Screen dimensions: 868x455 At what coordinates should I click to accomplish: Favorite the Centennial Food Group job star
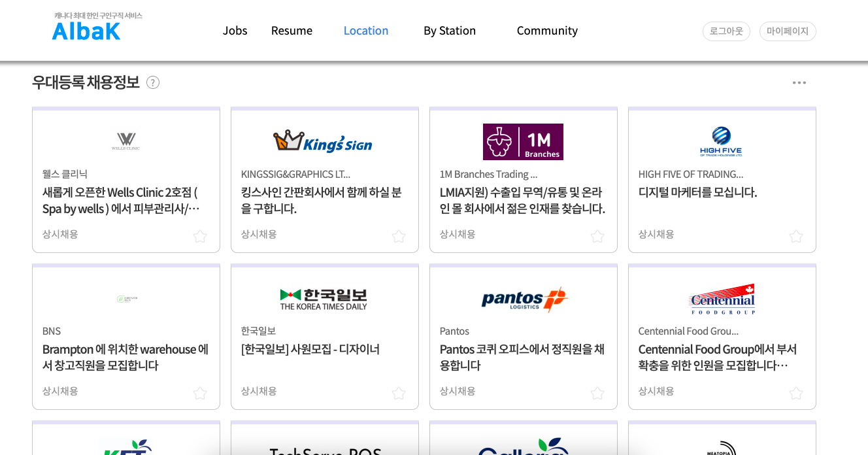tap(796, 393)
